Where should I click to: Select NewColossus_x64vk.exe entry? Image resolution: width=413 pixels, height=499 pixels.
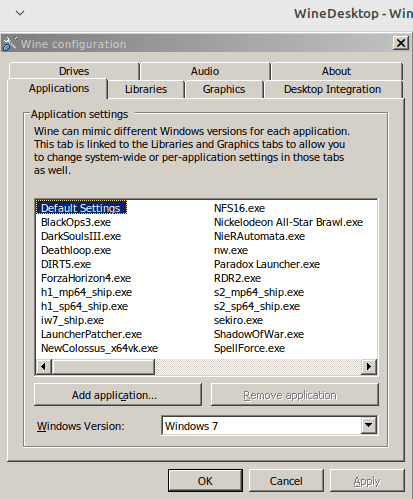[x=100, y=348]
